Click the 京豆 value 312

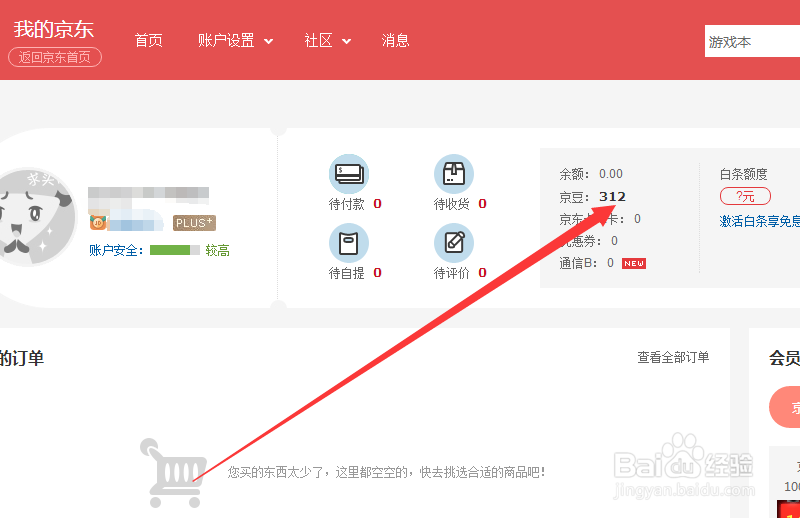pos(612,196)
